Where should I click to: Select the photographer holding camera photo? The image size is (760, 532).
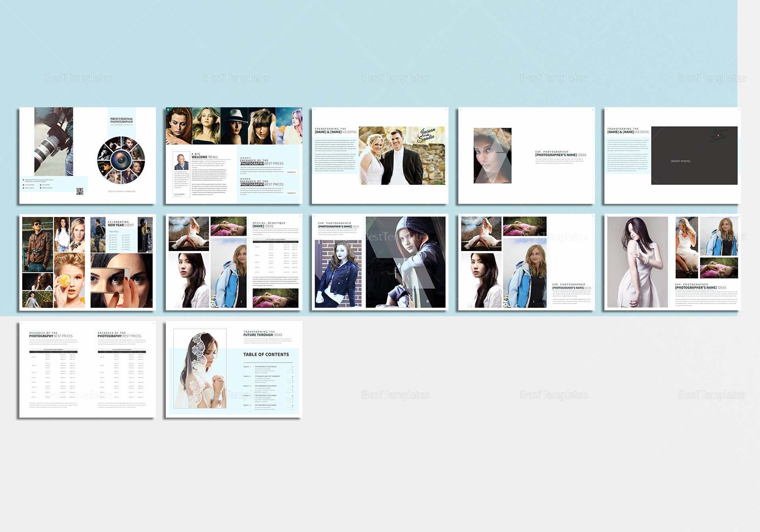coord(54,142)
